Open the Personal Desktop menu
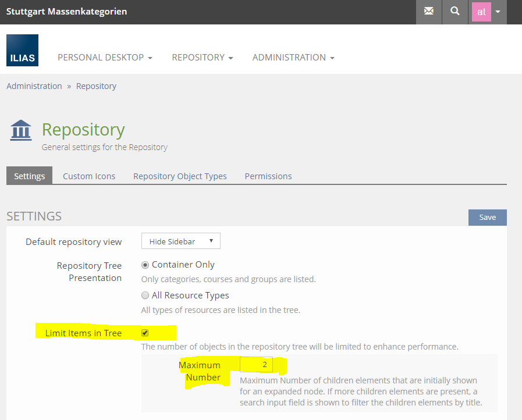This screenshot has width=522, height=420. tap(105, 58)
